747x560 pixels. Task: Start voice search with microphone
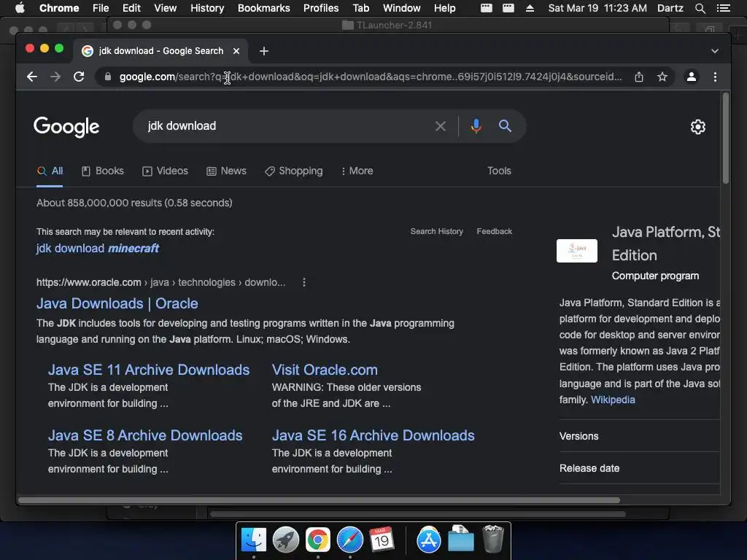click(476, 126)
